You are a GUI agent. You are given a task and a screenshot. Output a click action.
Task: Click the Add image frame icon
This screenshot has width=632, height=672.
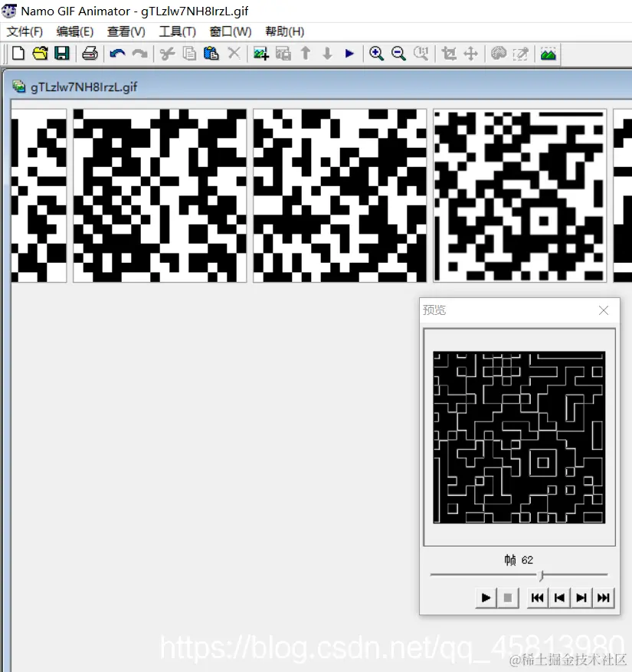click(x=261, y=54)
